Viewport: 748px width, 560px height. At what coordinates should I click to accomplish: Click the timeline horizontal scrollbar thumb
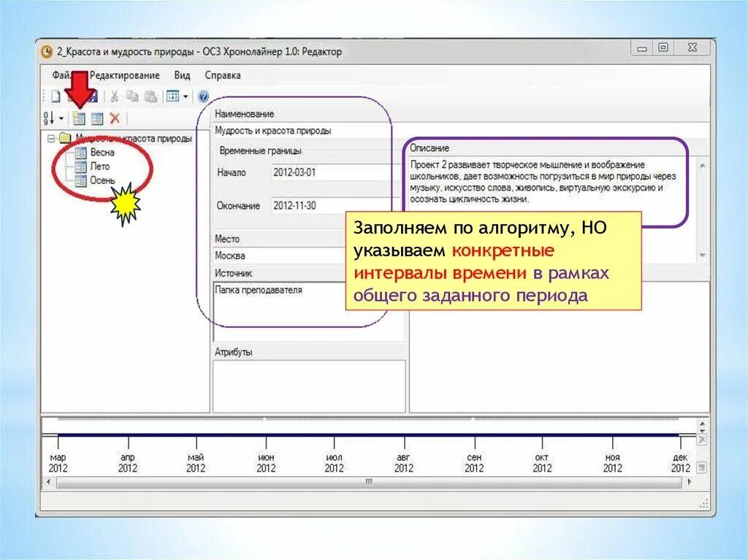coord(369,483)
